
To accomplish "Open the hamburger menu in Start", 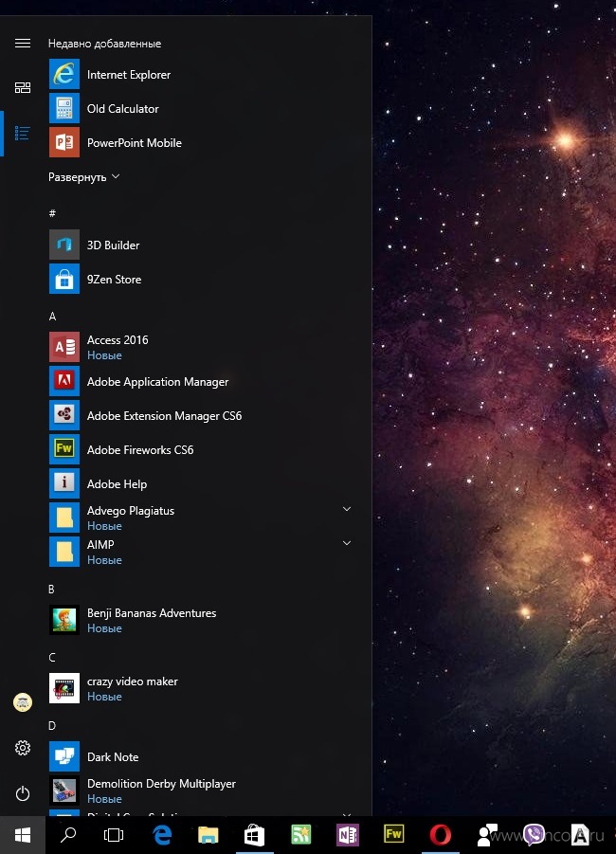I will click(23, 43).
